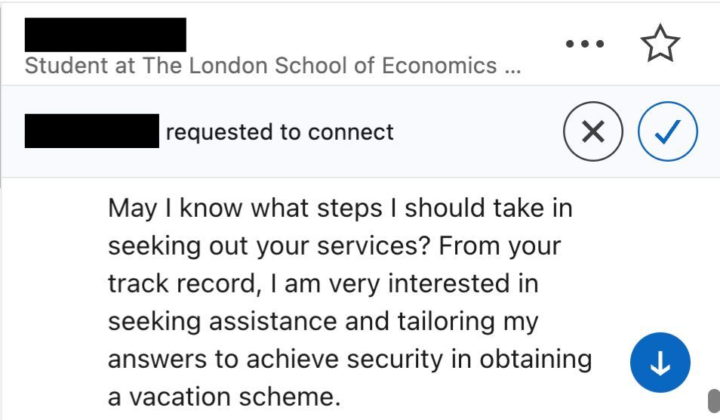Decline the connection request with X

[x=593, y=132]
